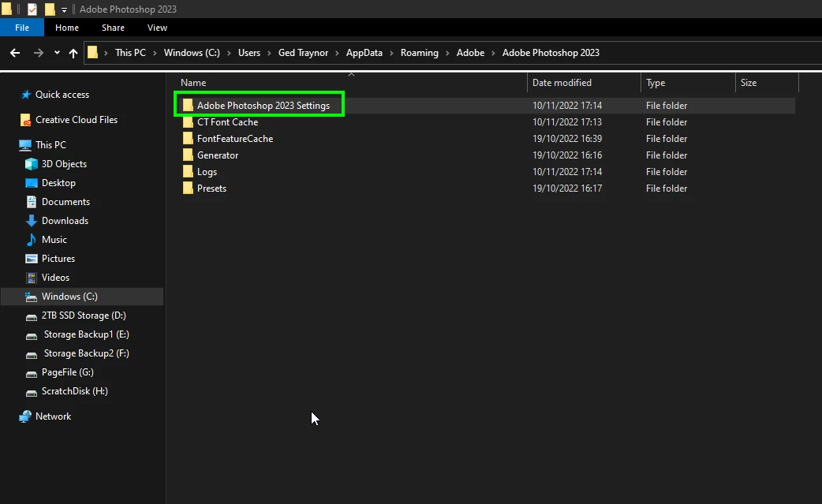Expand chevron after This PC in address bar
The height and width of the screenshot is (504, 822).
tap(155, 53)
